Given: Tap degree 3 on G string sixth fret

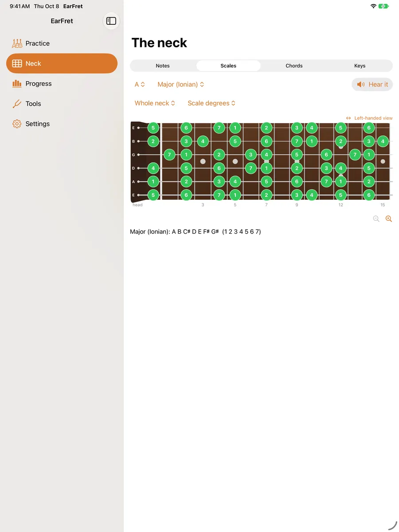Looking at the screenshot, I should pos(251,155).
